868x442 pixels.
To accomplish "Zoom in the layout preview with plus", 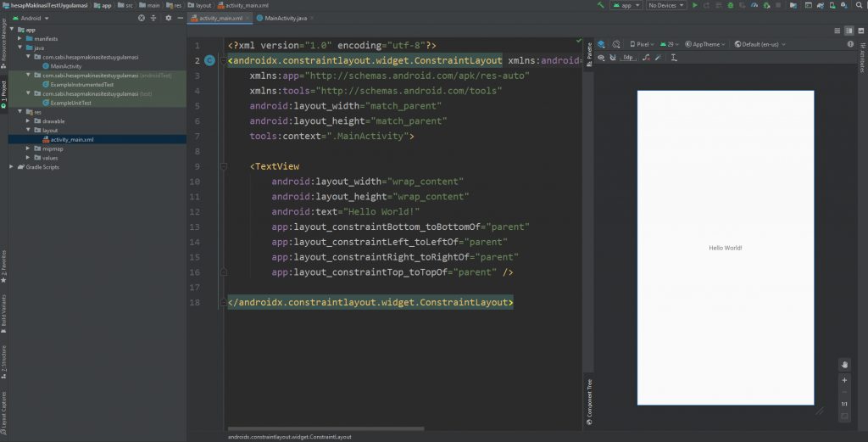I will tap(844, 380).
